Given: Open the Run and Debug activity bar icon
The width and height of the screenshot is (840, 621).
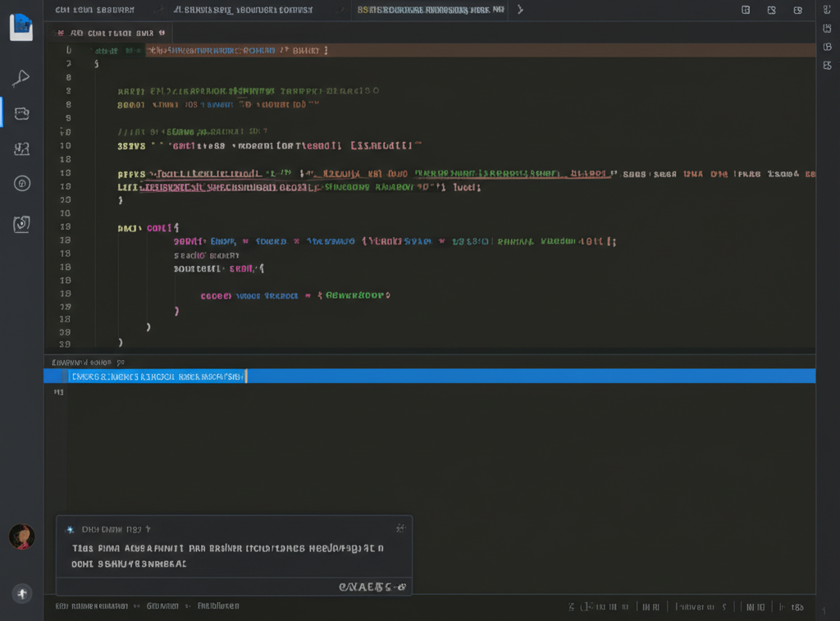Looking at the screenshot, I should pos(21,79).
